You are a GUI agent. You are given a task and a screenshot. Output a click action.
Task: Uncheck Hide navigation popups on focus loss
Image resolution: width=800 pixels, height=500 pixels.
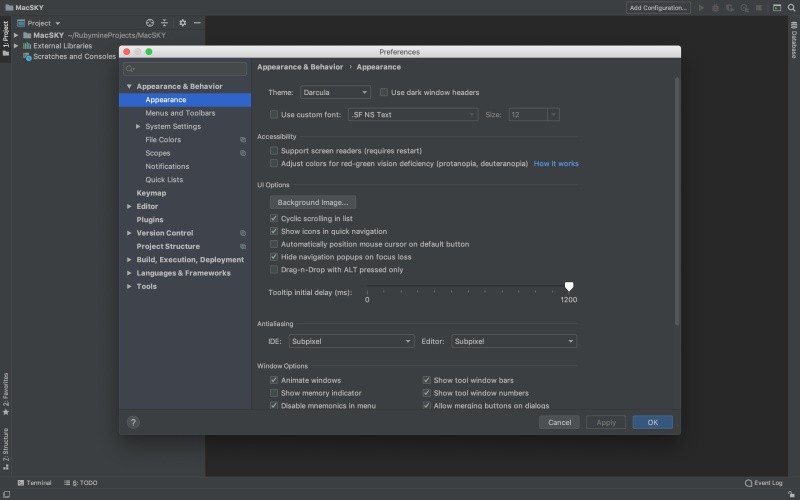click(274, 257)
